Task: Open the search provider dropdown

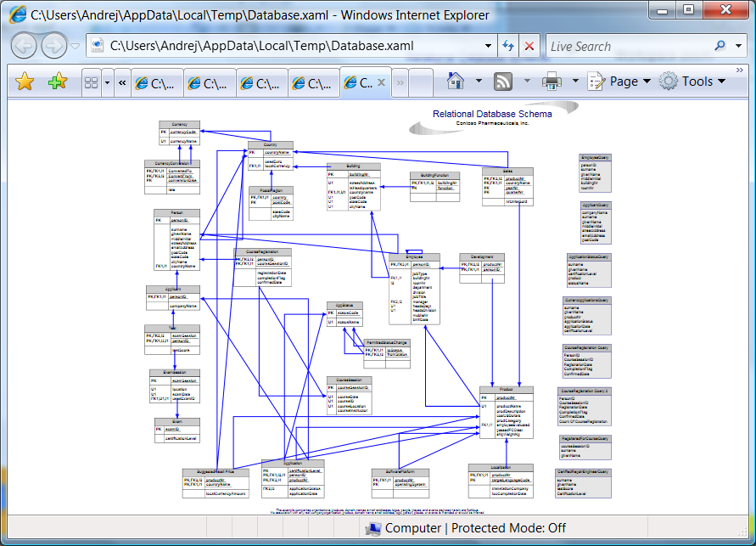Action: pos(739,46)
